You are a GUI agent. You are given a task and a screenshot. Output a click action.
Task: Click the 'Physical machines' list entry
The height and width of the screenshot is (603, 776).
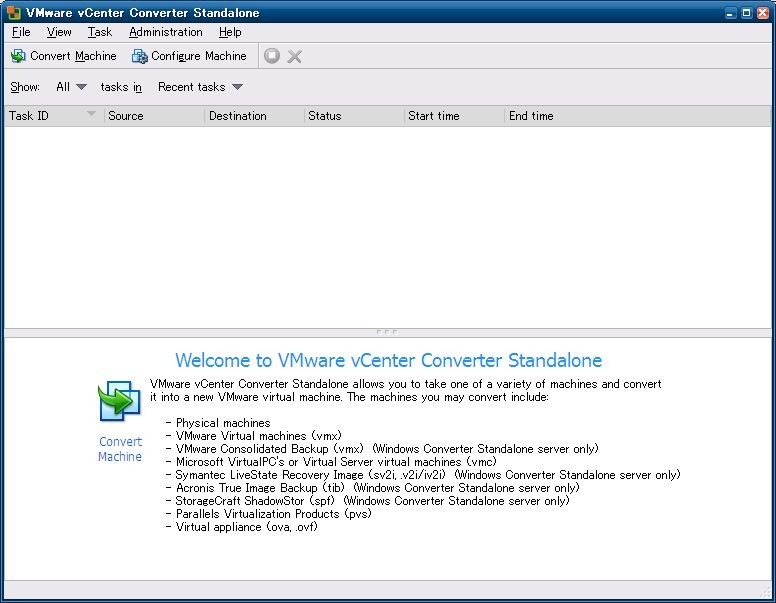tap(223, 423)
